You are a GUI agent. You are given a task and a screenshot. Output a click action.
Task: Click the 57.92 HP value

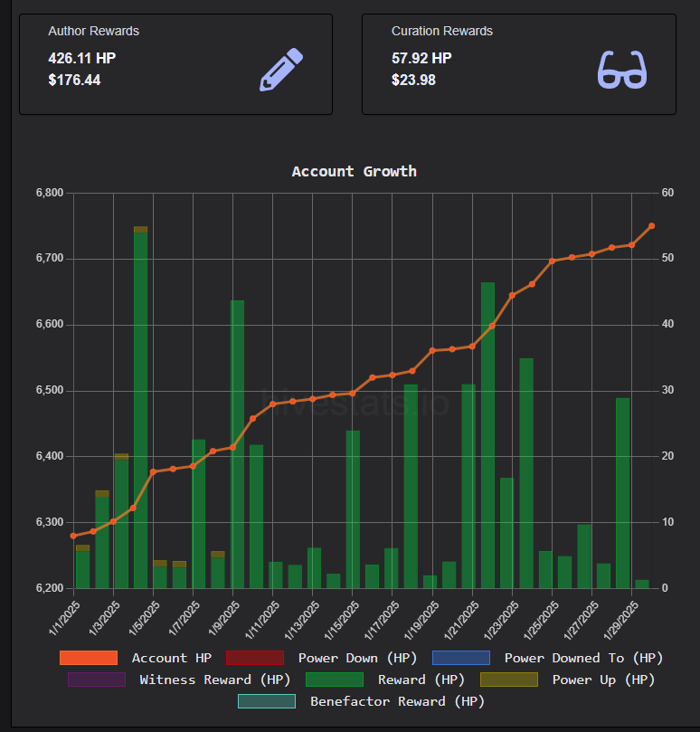click(421, 58)
